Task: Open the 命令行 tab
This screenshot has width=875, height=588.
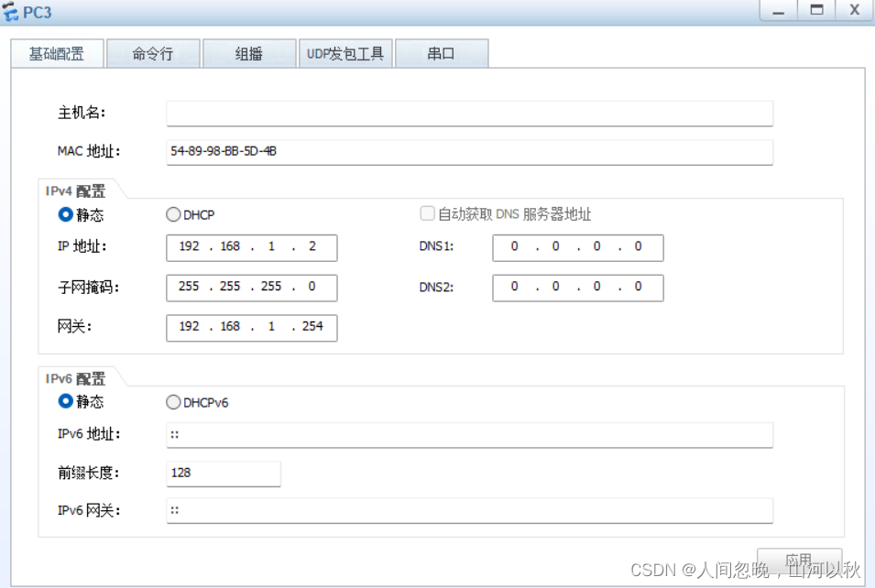Action: point(153,54)
